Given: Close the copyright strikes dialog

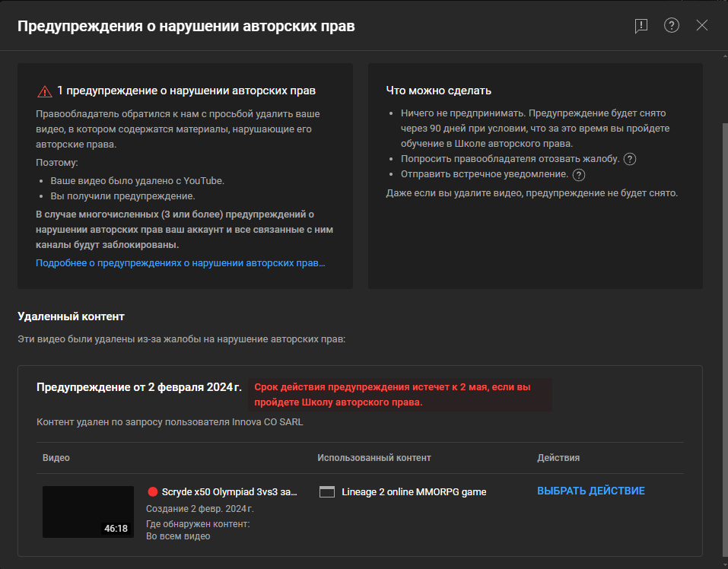Looking at the screenshot, I should coord(702,25).
